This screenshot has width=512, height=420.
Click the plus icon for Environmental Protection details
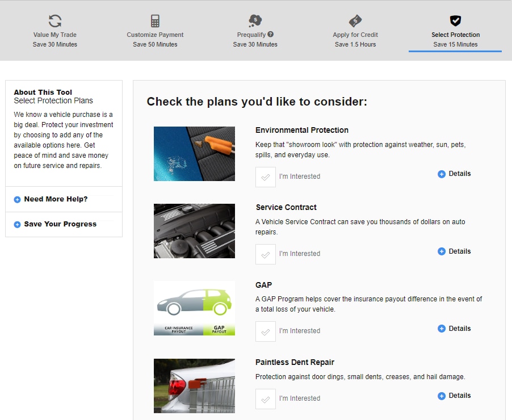pos(442,174)
